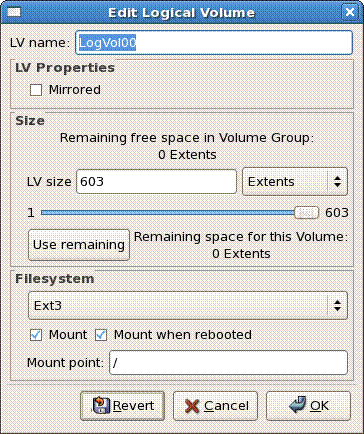Image resolution: width=364 pixels, height=434 pixels.
Task: Click the Ext3 dropdown arrows
Action: click(x=337, y=306)
